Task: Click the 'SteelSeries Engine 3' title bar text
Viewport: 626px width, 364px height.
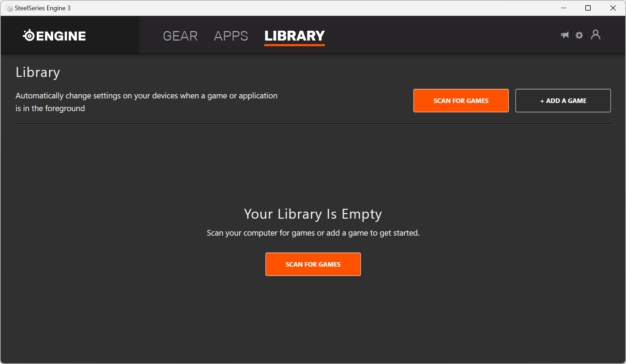Action: tap(43, 8)
